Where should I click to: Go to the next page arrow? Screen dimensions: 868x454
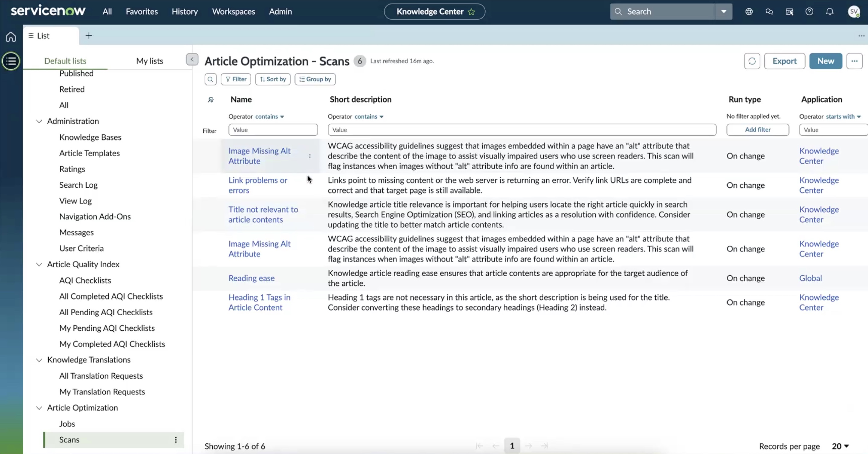pos(528,446)
